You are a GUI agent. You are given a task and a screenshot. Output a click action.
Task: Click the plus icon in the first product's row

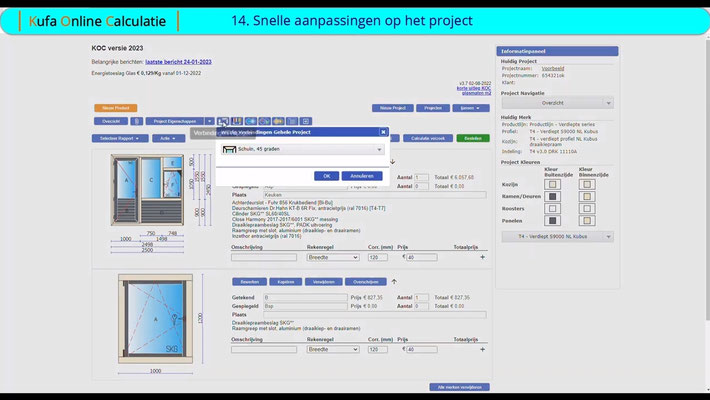[482, 257]
